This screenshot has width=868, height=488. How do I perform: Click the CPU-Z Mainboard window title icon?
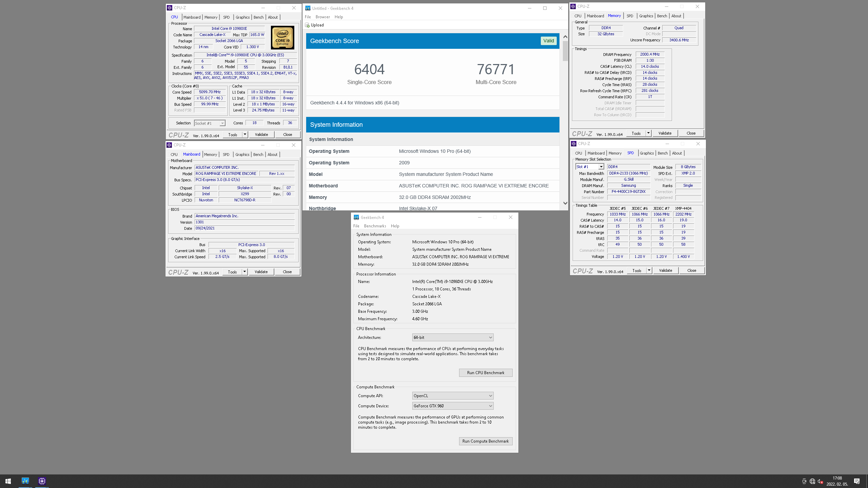[169, 145]
